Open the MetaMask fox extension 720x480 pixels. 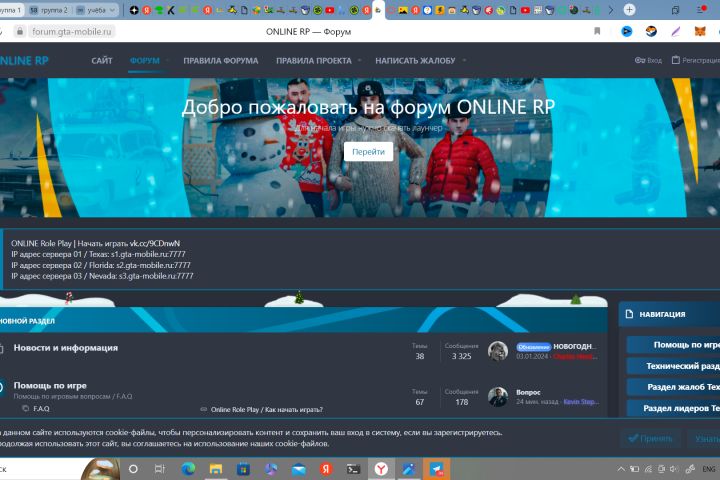(700, 31)
